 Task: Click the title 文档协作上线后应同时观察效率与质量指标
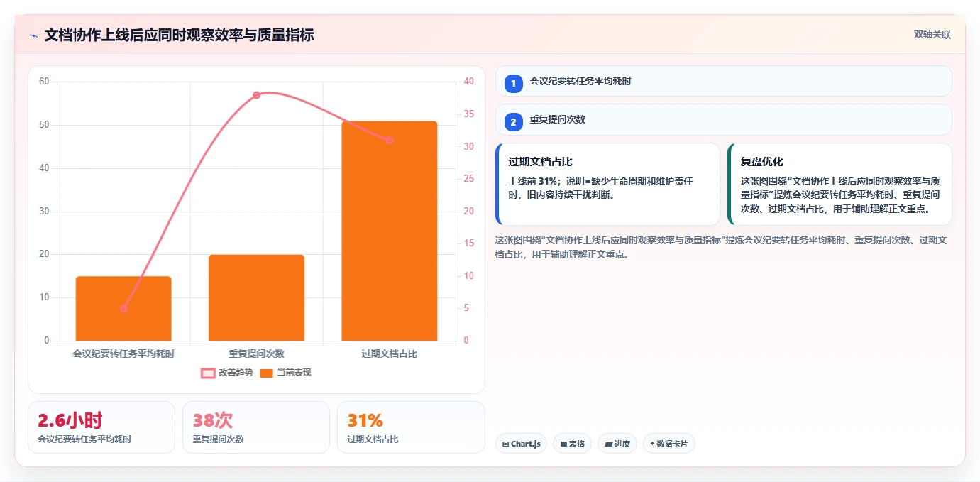pos(179,35)
